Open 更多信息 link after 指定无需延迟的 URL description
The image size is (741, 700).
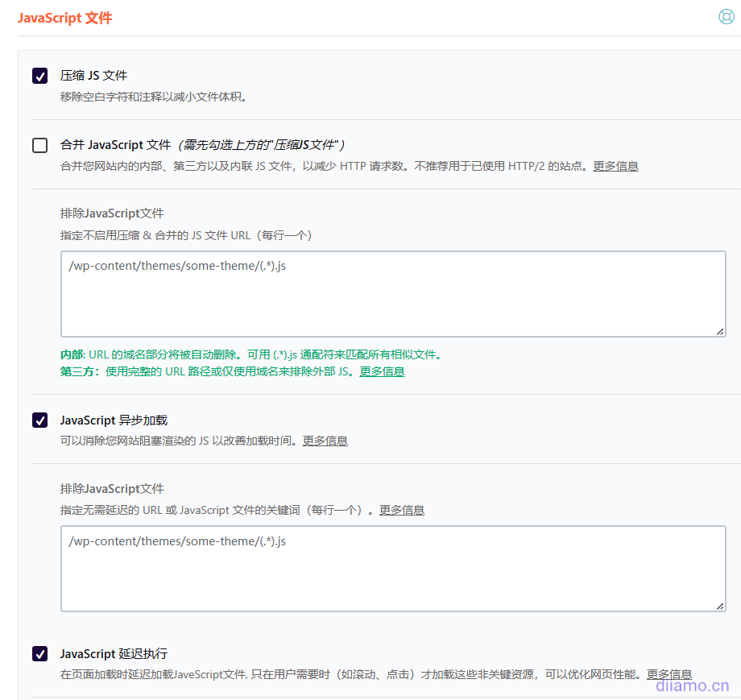coord(401,510)
